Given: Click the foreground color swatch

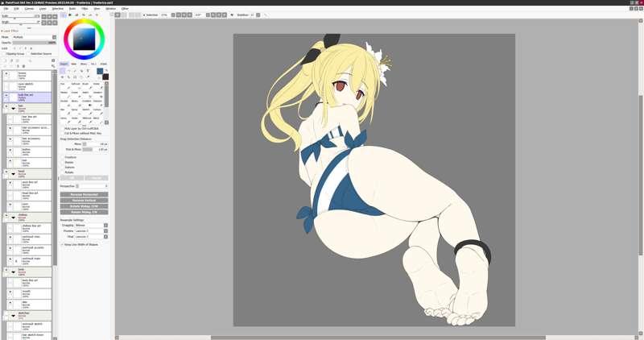Looking at the screenshot, I should [100, 71].
